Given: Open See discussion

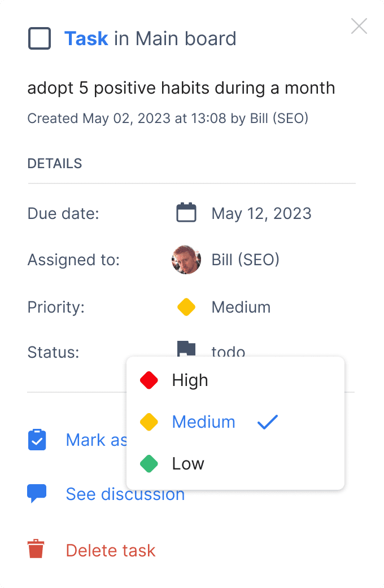Looking at the screenshot, I should [x=125, y=494].
